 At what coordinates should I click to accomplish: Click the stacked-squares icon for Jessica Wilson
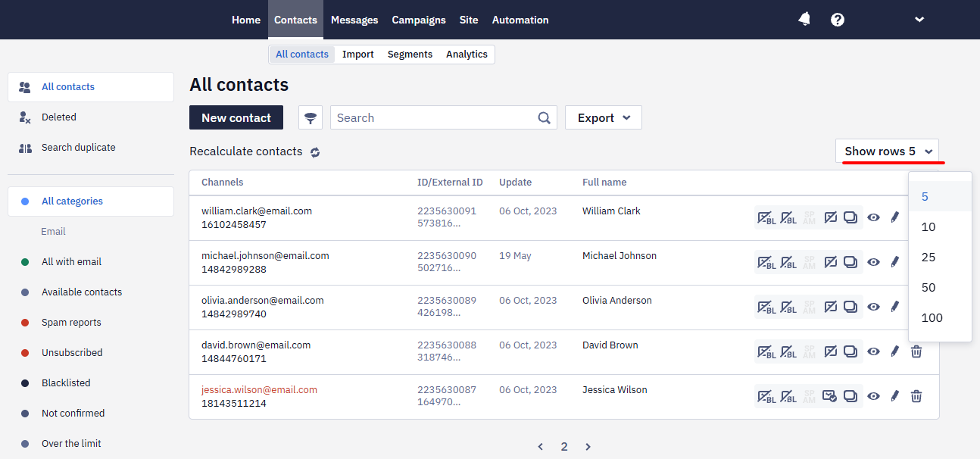click(850, 396)
